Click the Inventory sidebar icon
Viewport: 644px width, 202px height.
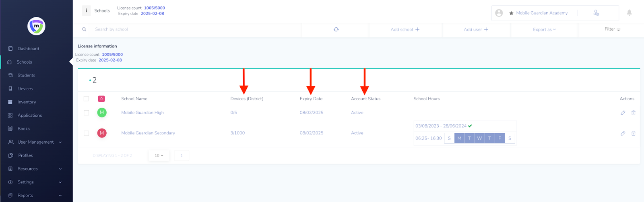[x=10, y=102]
